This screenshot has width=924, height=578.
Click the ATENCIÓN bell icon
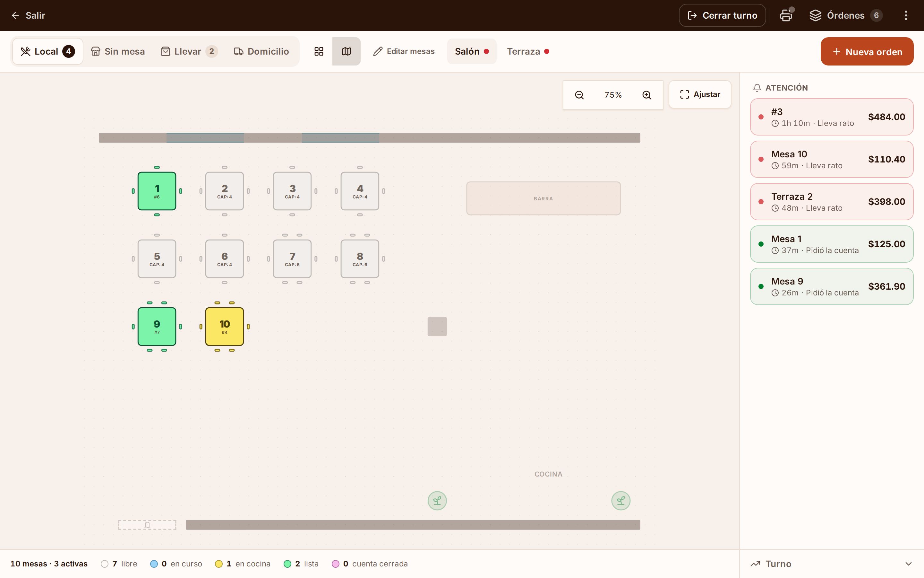pyautogui.click(x=757, y=88)
